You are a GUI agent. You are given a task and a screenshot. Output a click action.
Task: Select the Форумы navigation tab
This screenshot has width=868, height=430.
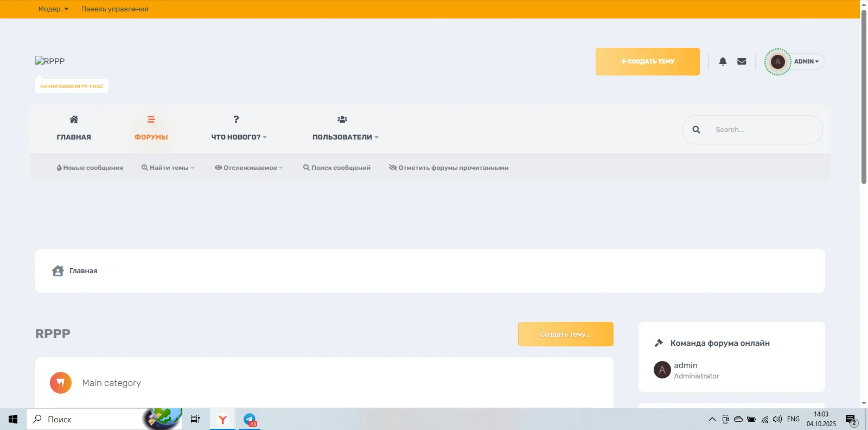[x=151, y=129]
